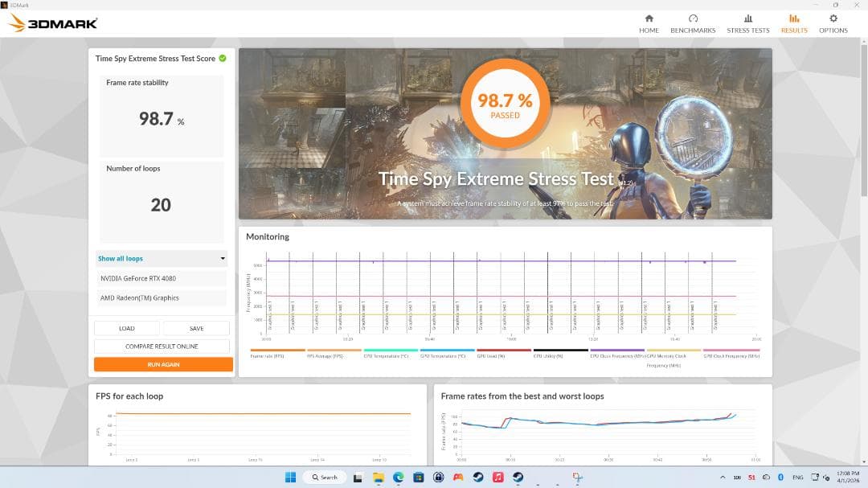Click the Windows taskbar Search box

[x=325, y=477]
